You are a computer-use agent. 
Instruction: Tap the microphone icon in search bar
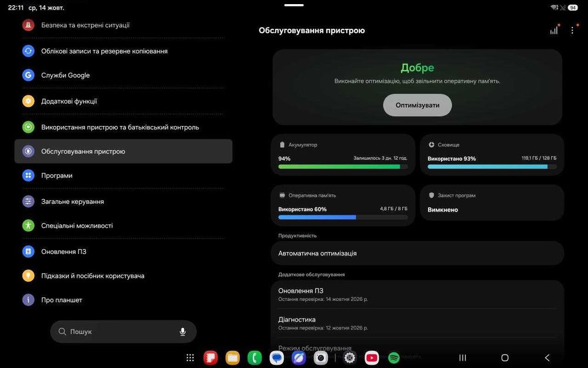click(x=183, y=331)
